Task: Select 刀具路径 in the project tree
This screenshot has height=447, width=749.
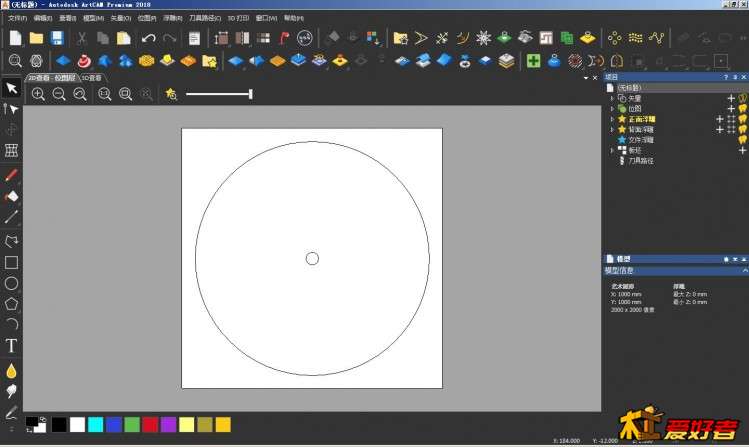Action: (x=641, y=160)
